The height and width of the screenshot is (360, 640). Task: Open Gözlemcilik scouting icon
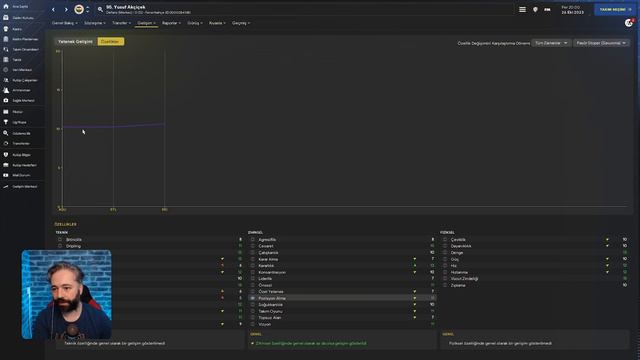(6, 133)
